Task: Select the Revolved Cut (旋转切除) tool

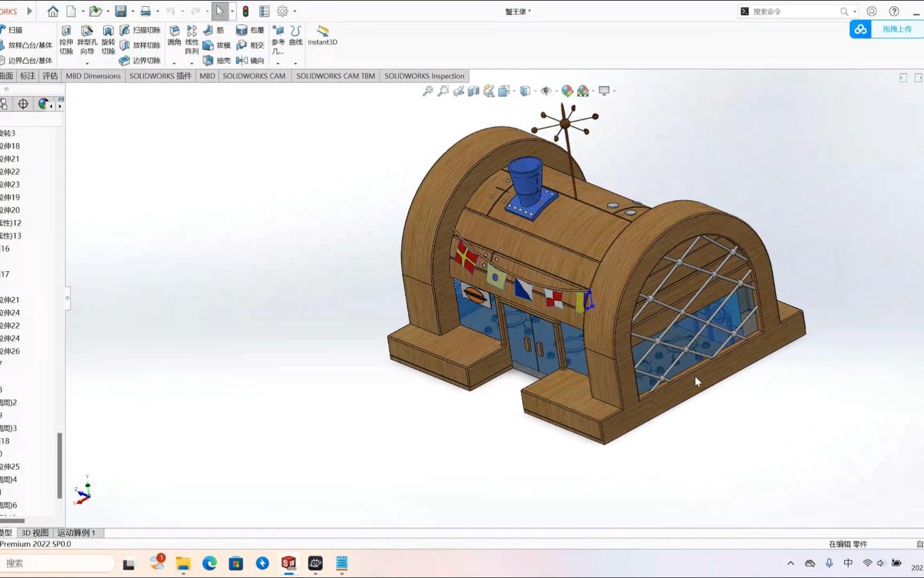Action: pyautogui.click(x=108, y=40)
